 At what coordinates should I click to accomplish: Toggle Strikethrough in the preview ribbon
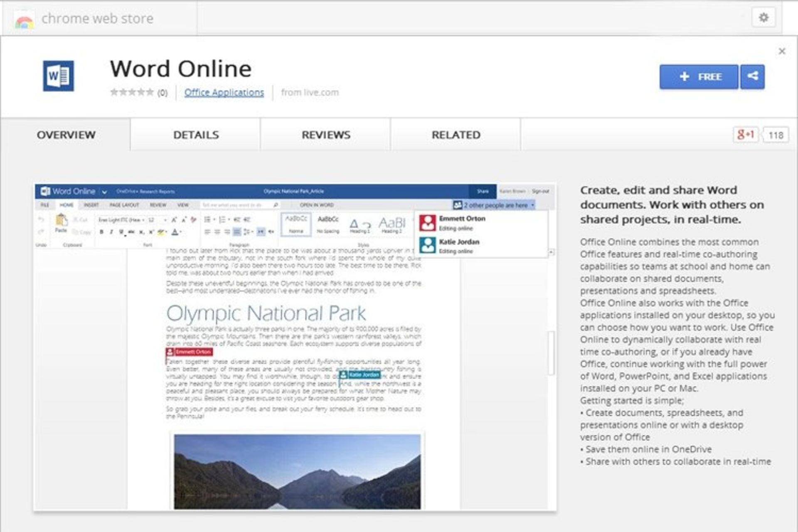tap(131, 232)
